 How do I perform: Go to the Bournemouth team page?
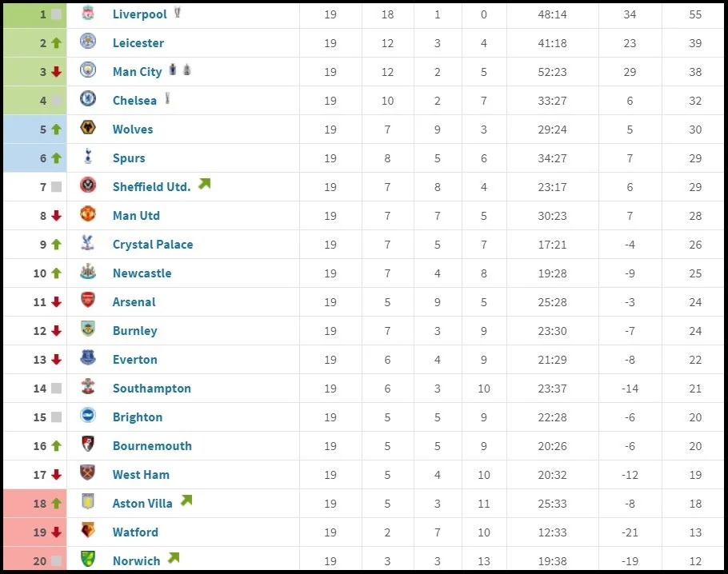[x=152, y=446]
